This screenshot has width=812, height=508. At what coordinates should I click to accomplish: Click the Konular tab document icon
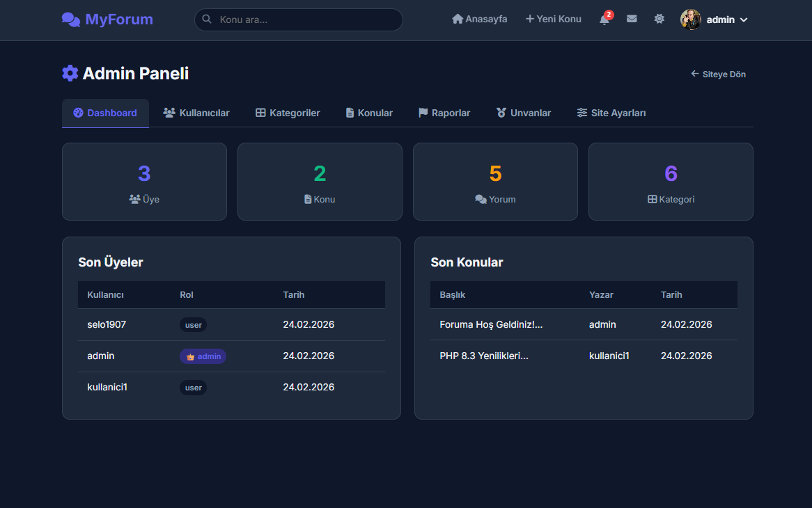point(350,113)
